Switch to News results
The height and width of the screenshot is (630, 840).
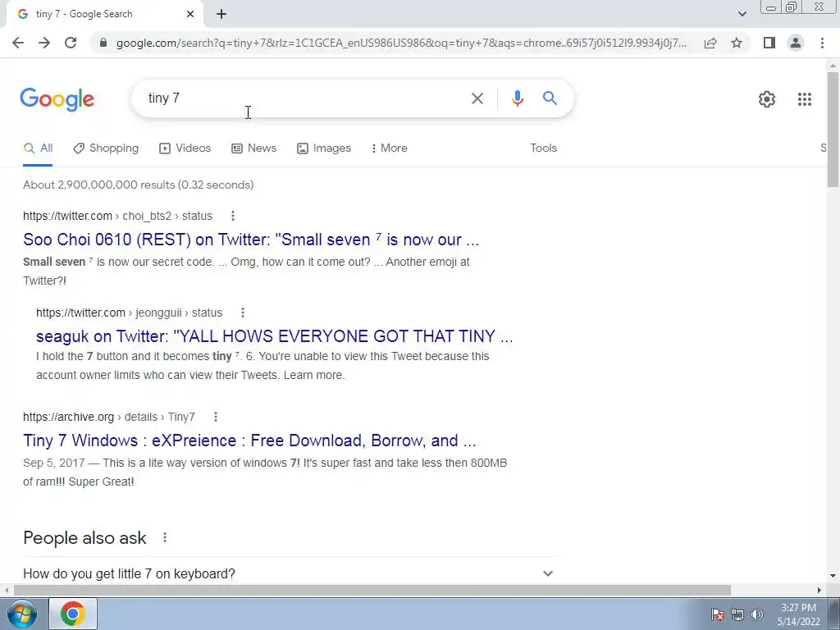point(254,148)
